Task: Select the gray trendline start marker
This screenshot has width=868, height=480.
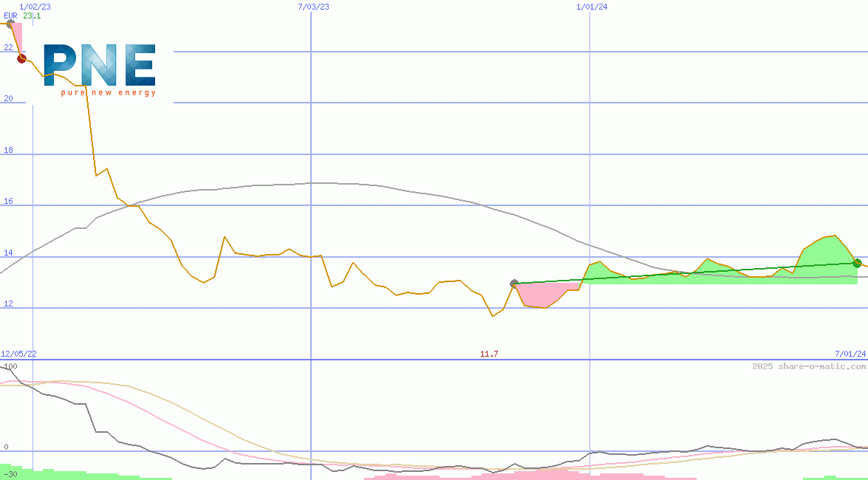Action: click(513, 282)
